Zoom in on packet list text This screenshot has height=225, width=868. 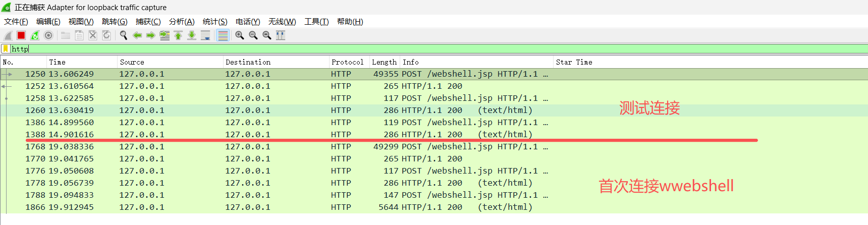[x=240, y=35]
